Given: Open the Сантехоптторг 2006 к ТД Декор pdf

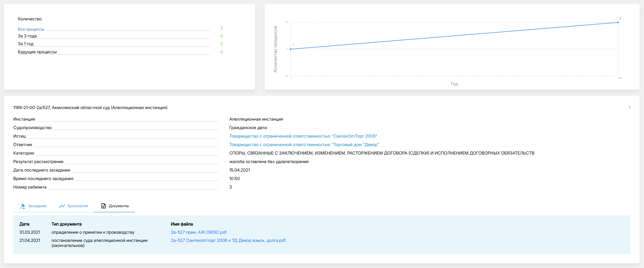Looking at the screenshot, I should tap(228, 240).
